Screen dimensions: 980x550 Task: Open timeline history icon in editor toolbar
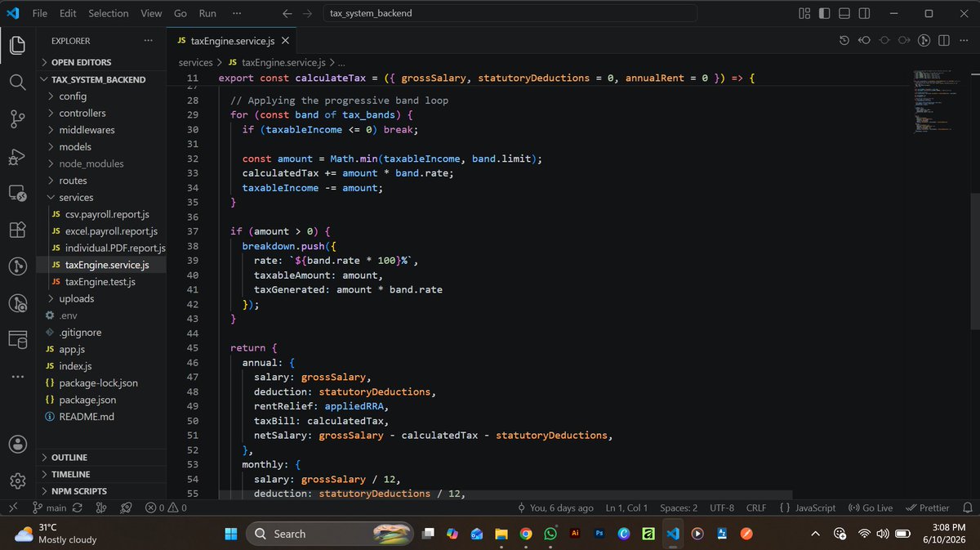(x=844, y=41)
